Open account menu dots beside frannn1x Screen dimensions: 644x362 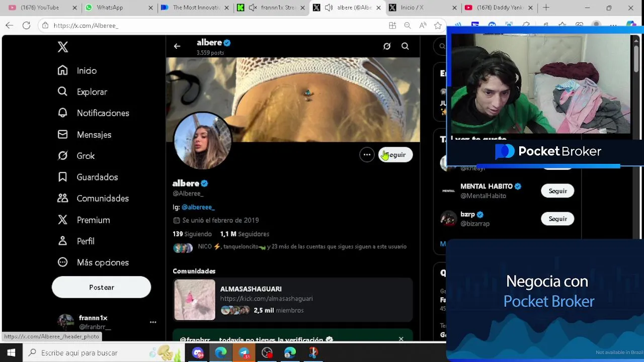(x=153, y=322)
